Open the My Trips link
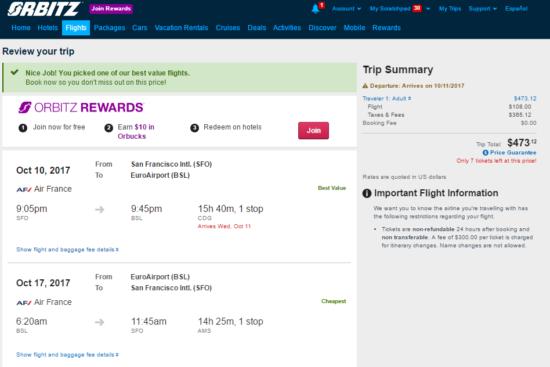 tap(450, 9)
